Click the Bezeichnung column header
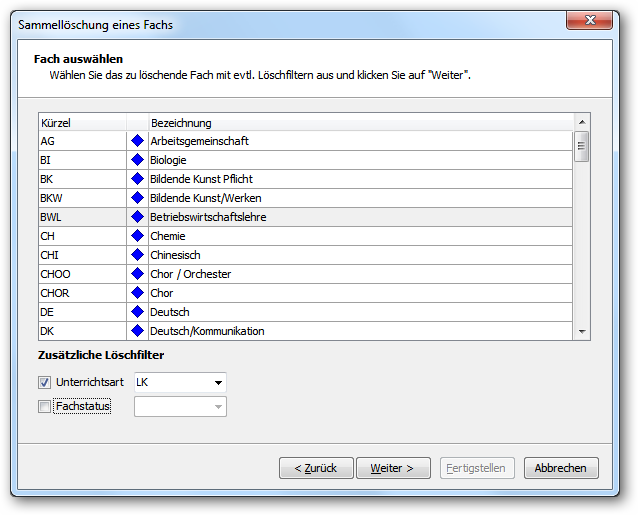 [361, 123]
